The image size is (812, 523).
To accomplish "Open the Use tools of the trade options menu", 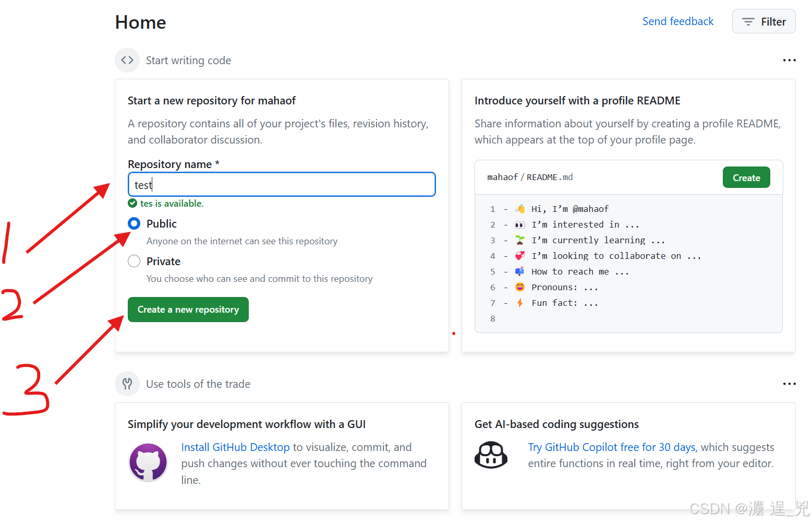I will [x=789, y=384].
